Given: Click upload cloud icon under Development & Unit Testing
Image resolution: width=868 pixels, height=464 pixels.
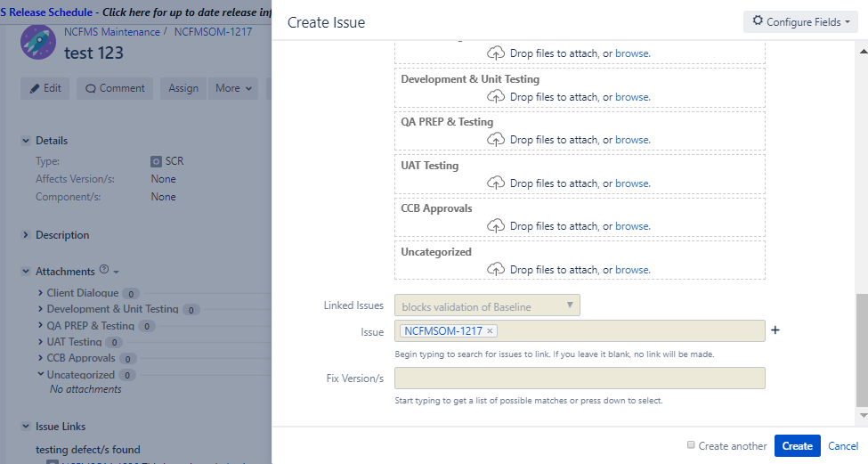Looking at the screenshot, I should (496, 97).
